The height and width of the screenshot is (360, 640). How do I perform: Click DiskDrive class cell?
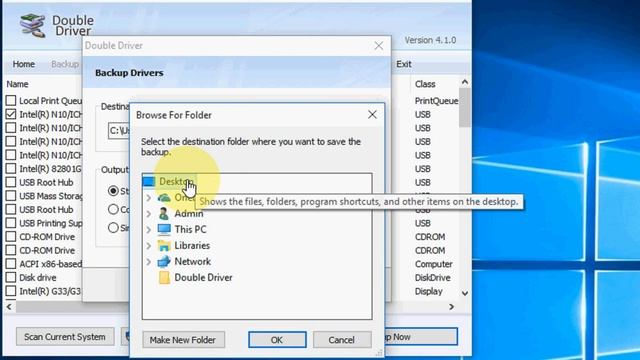tap(433, 278)
